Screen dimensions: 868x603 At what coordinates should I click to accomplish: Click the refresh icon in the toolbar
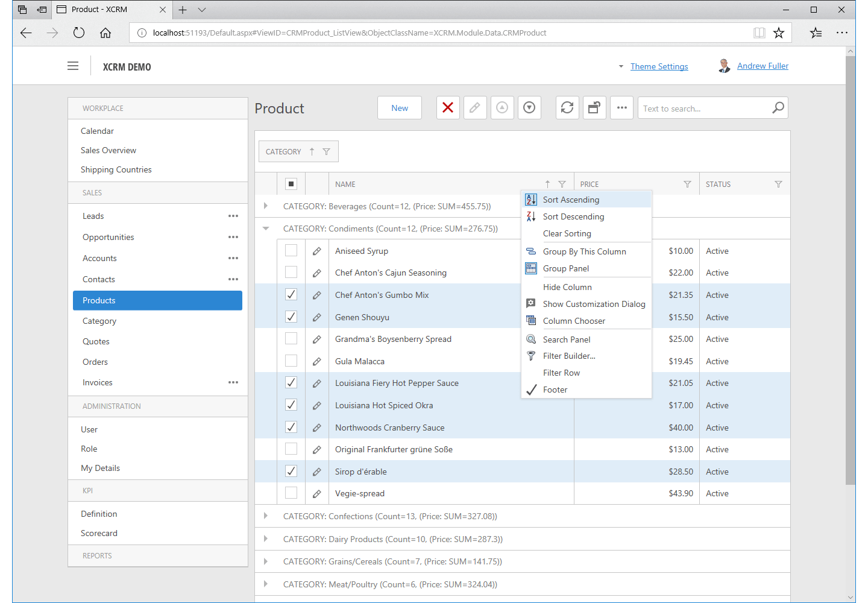coord(567,108)
